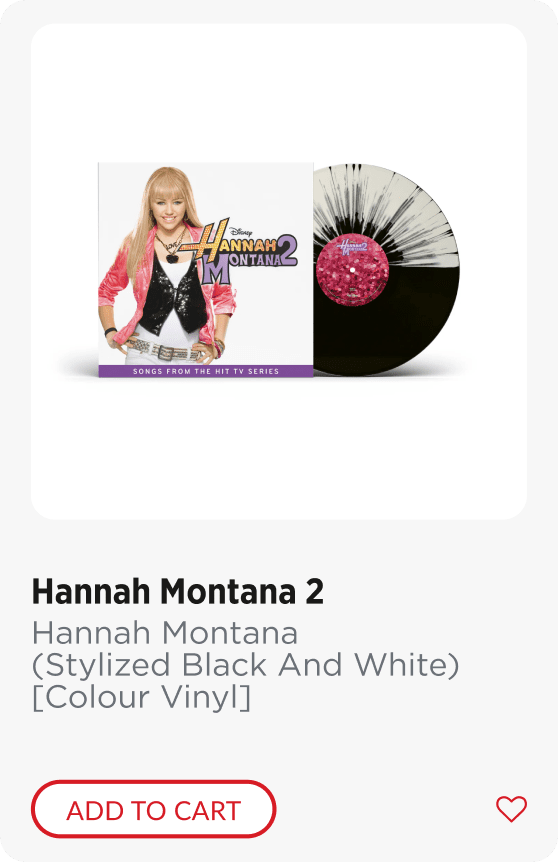Click empty white area above the album image
Viewport: 558px width, 862px height.
279,91
